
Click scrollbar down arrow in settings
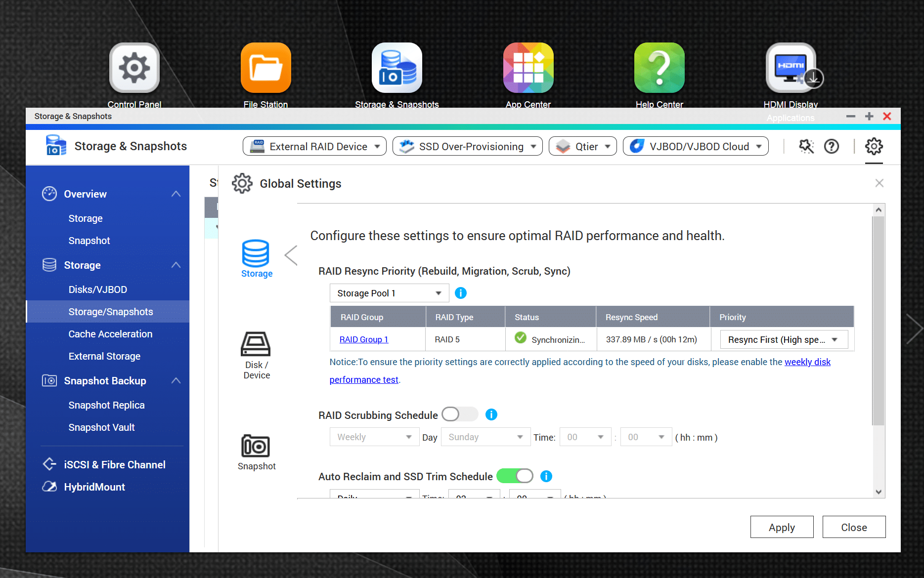[879, 492]
